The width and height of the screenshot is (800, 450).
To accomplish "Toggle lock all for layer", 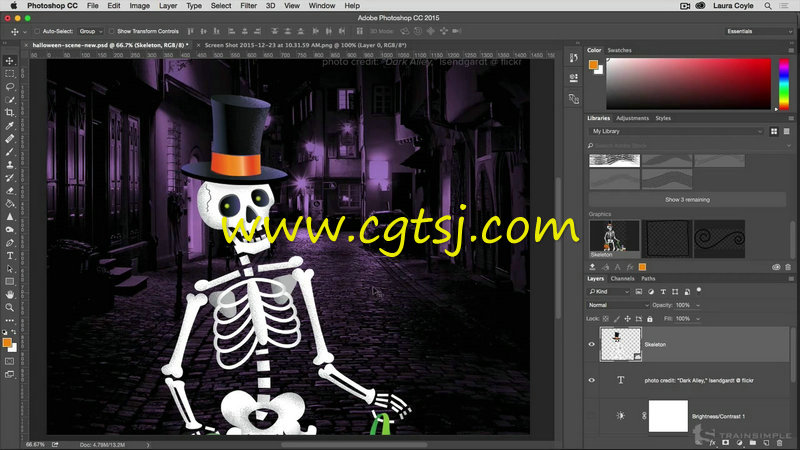I will [649, 319].
